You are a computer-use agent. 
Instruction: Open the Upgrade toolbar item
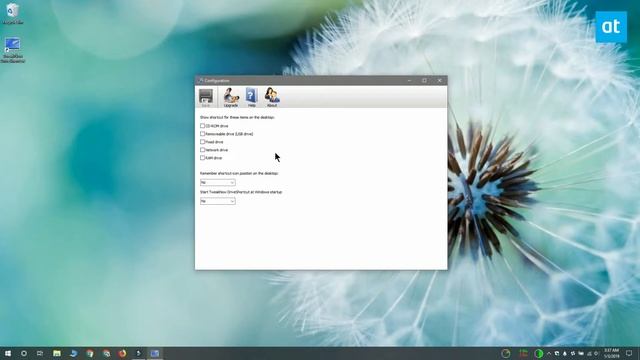click(x=231, y=98)
